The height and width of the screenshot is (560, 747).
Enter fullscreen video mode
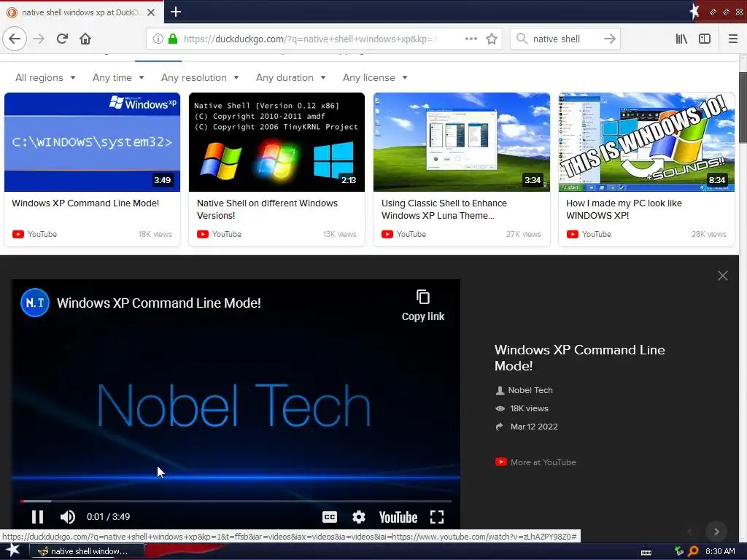click(437, 517)
